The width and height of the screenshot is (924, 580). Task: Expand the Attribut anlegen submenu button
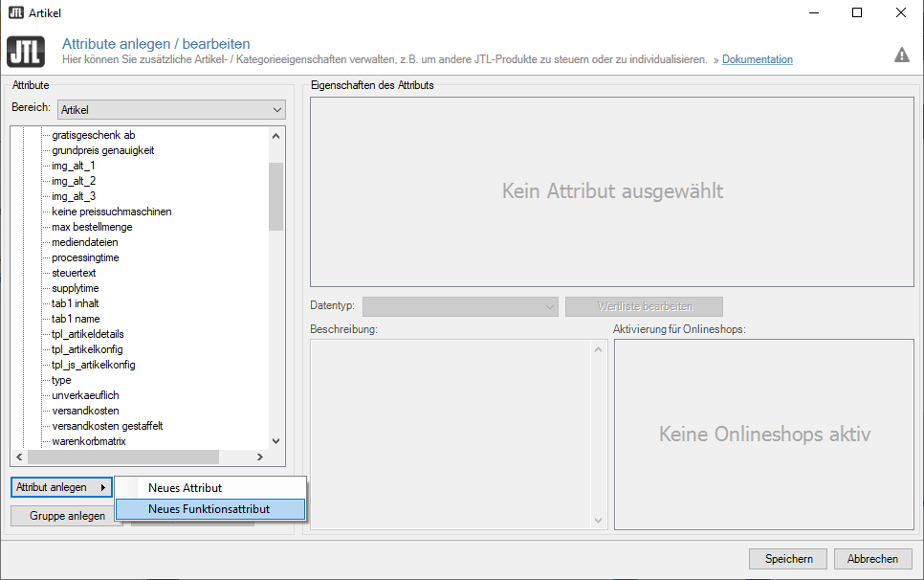pos(61,487)
